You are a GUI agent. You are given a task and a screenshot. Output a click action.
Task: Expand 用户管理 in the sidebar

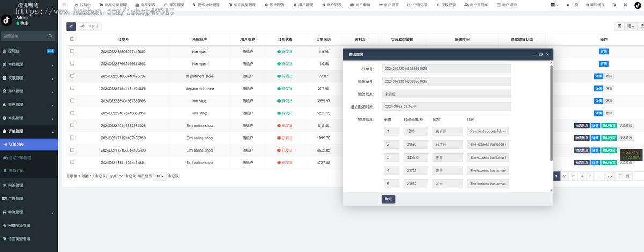click(29, 91)
